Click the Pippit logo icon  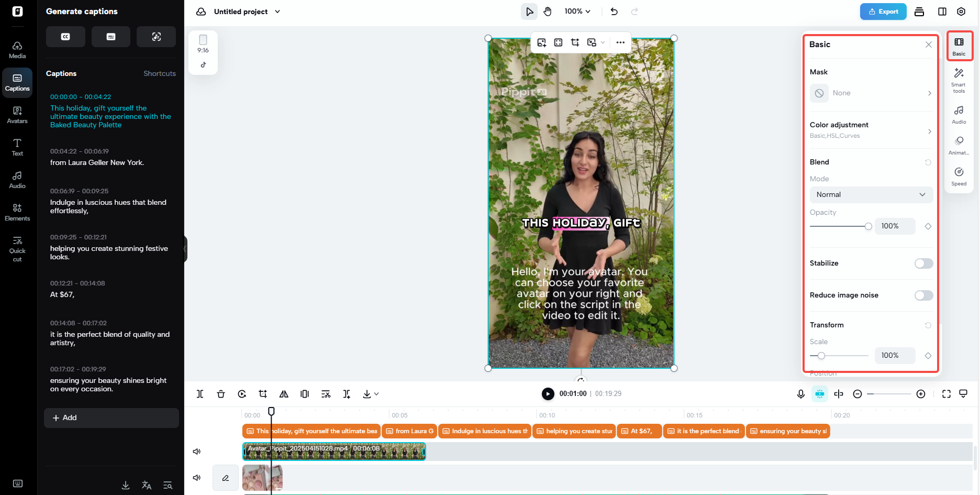pyautogui.click(x=17, y=12)
